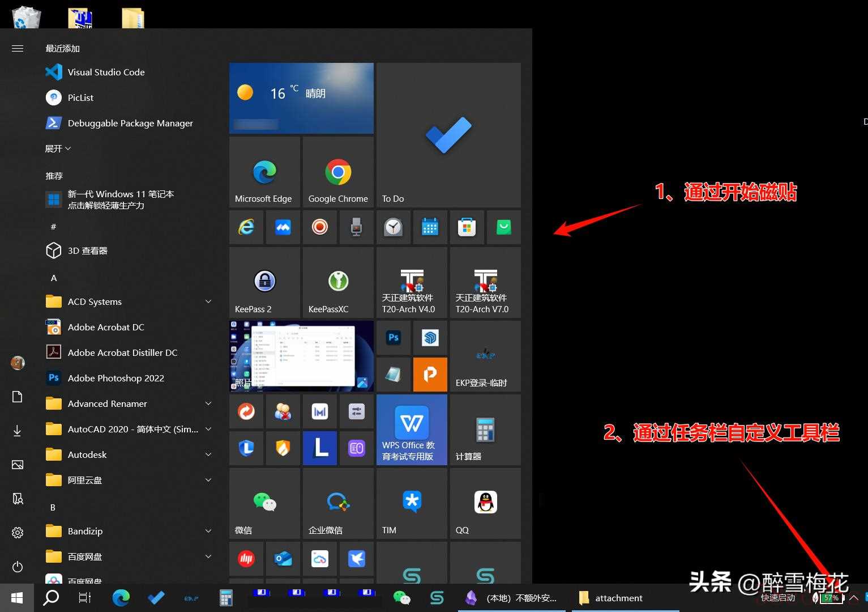Open the red record-button small tile
868x612 pixels.
pyautogui.click(x=320, y=227)
